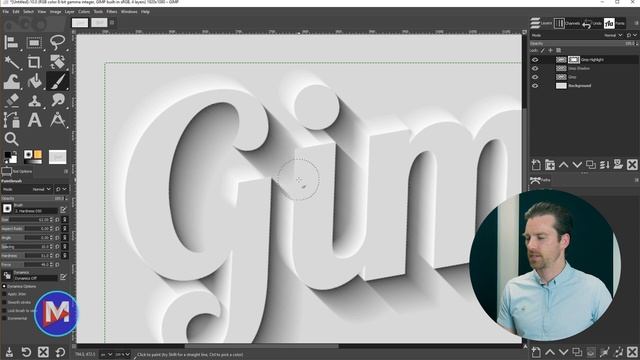Select the Smudge tool
Image resolution: width=640 pixels, height=360 pixels.
(58, 100)
